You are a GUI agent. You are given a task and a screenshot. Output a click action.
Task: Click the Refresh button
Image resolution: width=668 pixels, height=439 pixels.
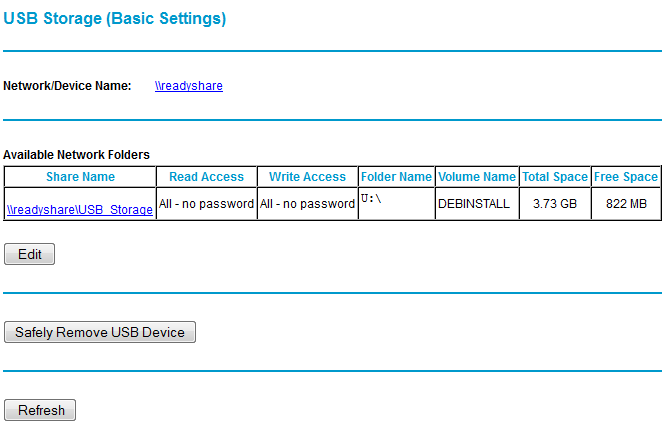tap(40, 410)
